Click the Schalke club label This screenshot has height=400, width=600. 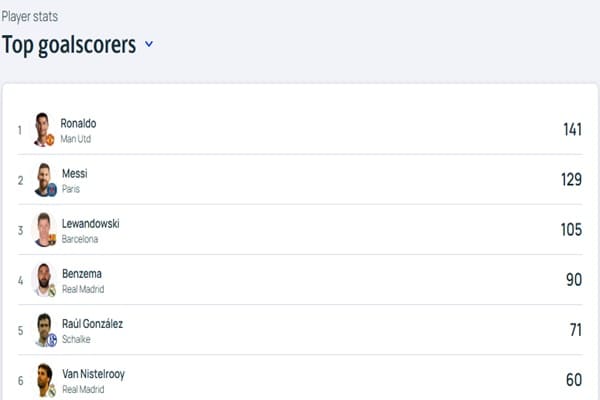[x=76, y=339]
